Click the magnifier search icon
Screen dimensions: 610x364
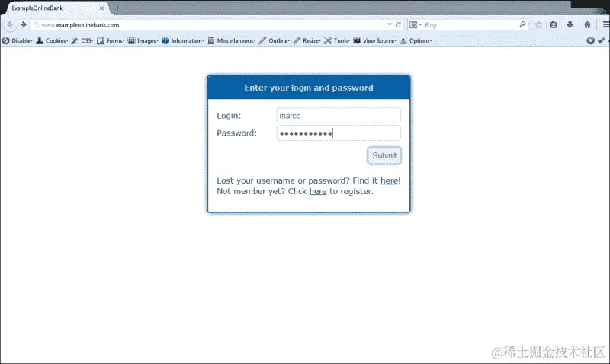[x=522, y=24]
